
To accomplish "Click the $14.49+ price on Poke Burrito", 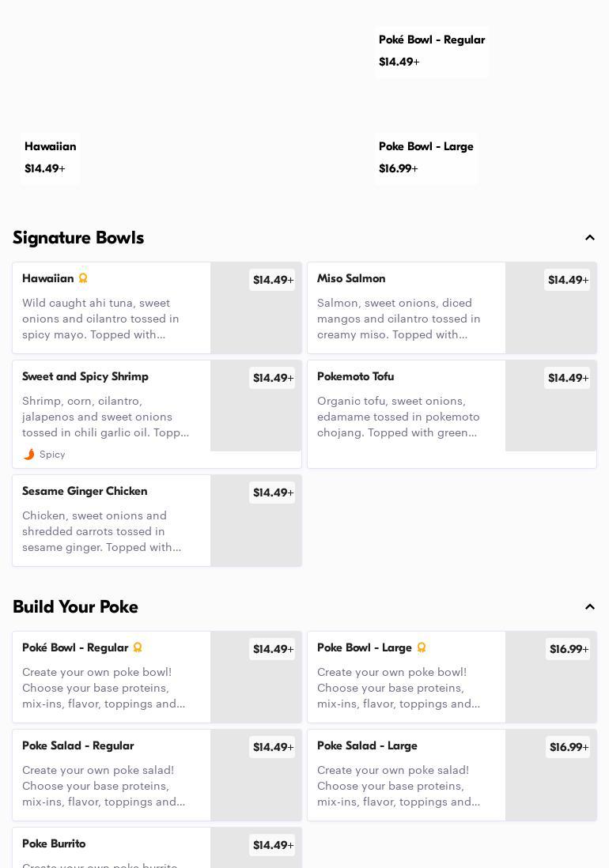I will pos(272,845).
